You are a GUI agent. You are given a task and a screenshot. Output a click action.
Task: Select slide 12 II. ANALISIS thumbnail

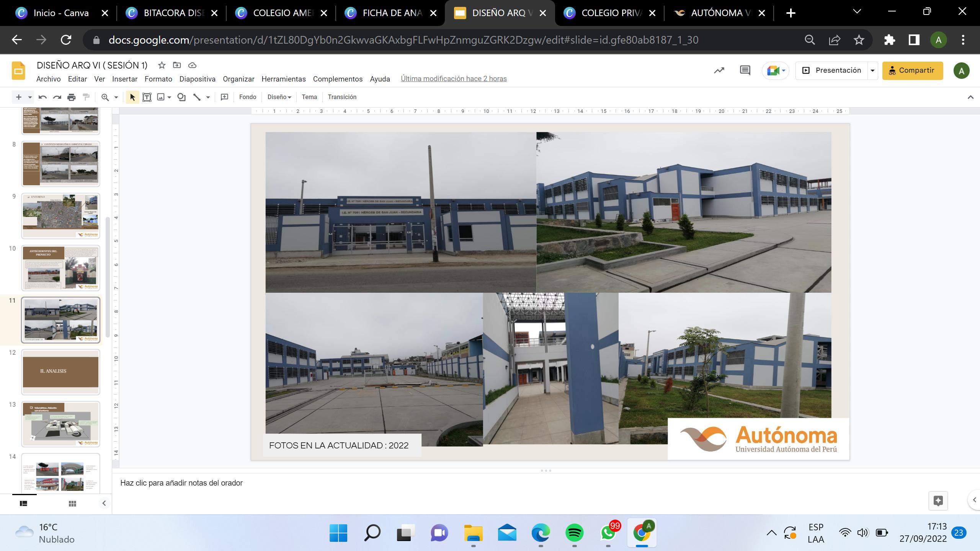pyautogui.click(x=60, y=372)
